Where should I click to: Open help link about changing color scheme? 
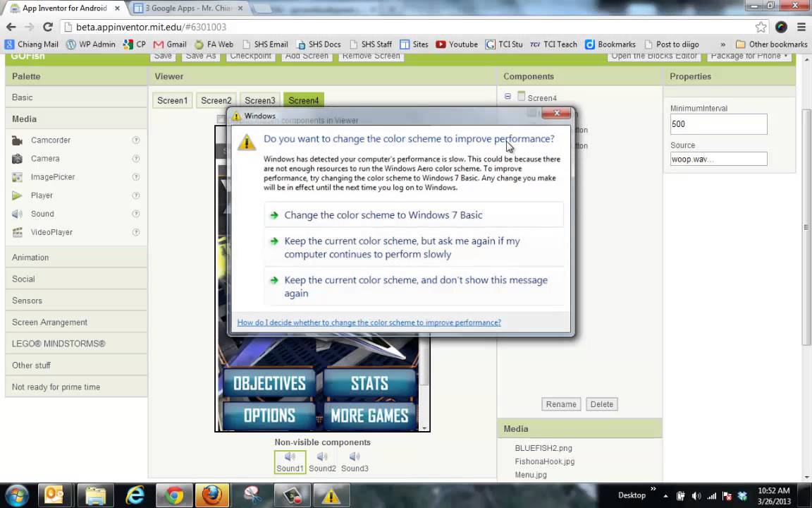[369, 322]
